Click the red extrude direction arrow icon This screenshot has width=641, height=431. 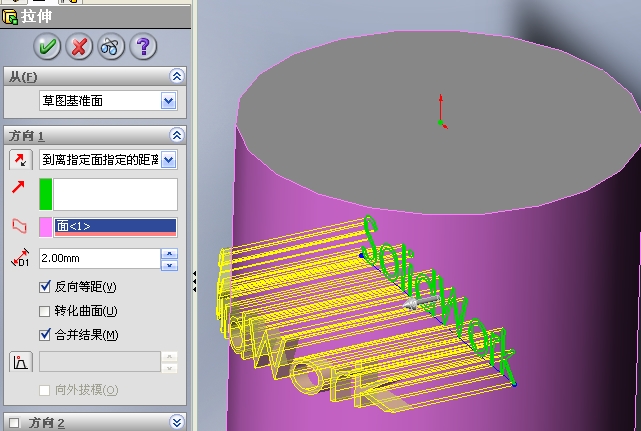pos(18,188)
